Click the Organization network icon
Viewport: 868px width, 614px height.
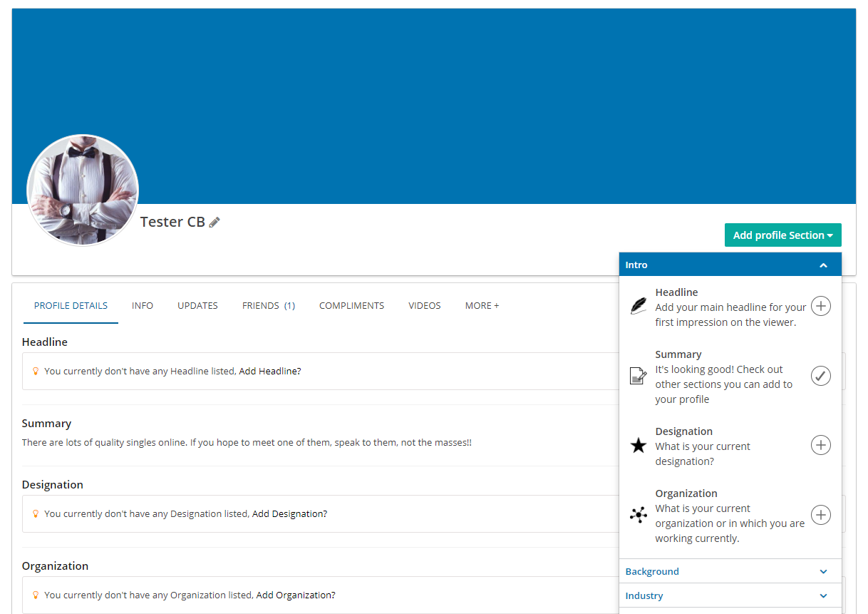coord(639,515)
